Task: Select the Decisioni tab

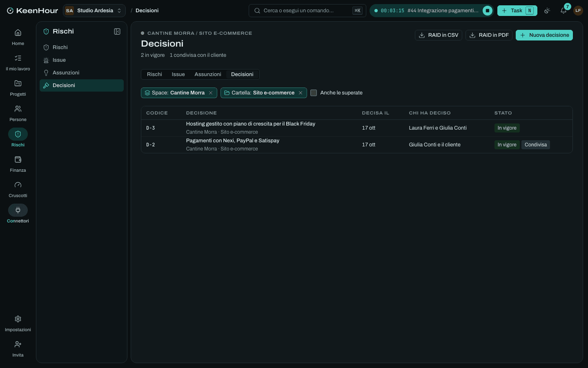Action: [242, 74]
